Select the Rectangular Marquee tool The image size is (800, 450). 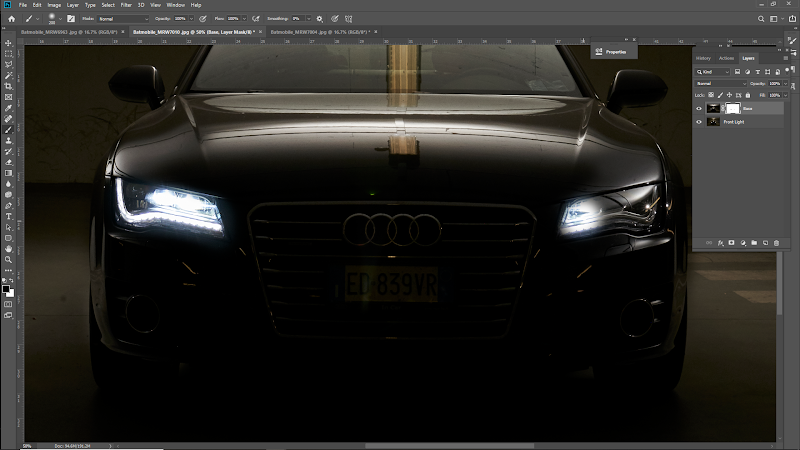(x=8, y=54)
